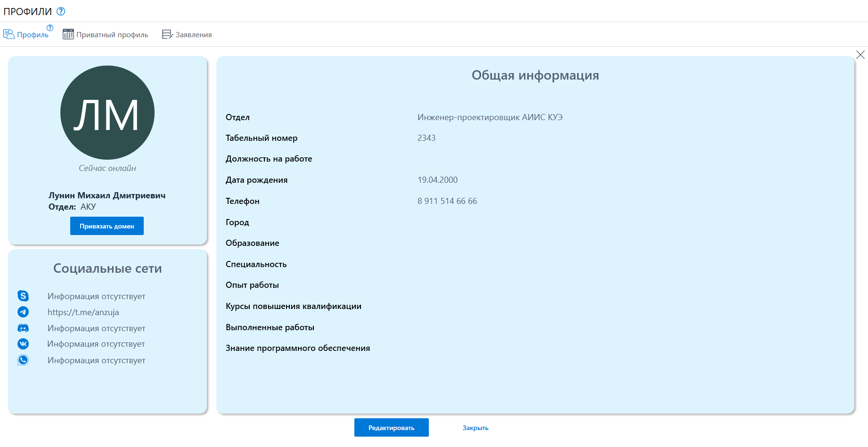
Task: Click the Табельный номер value 2343
Action: click(x=426, y=138)
